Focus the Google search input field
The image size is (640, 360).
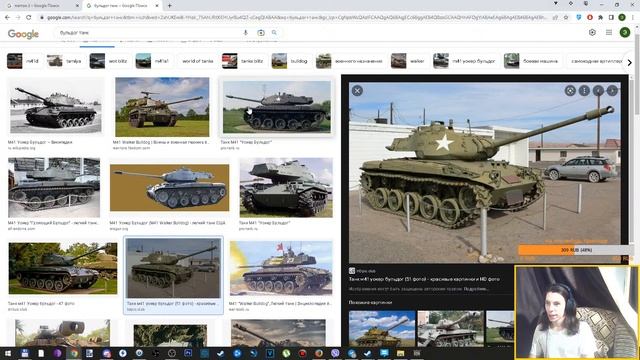click(149, 33)
